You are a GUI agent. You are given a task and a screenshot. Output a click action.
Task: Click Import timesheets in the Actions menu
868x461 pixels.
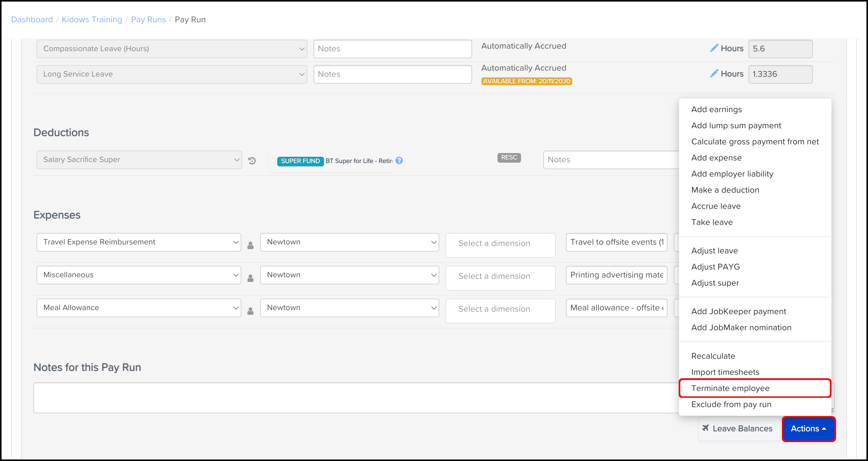click(725, 372)
